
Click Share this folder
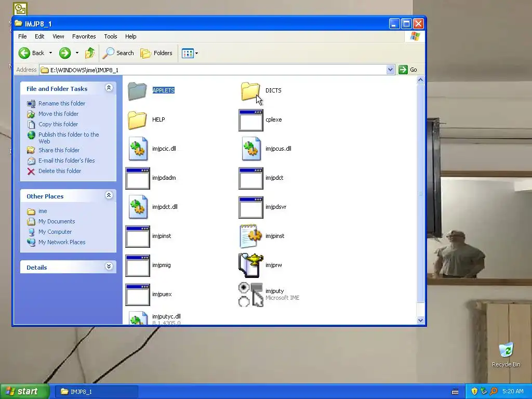coord(54,150)
